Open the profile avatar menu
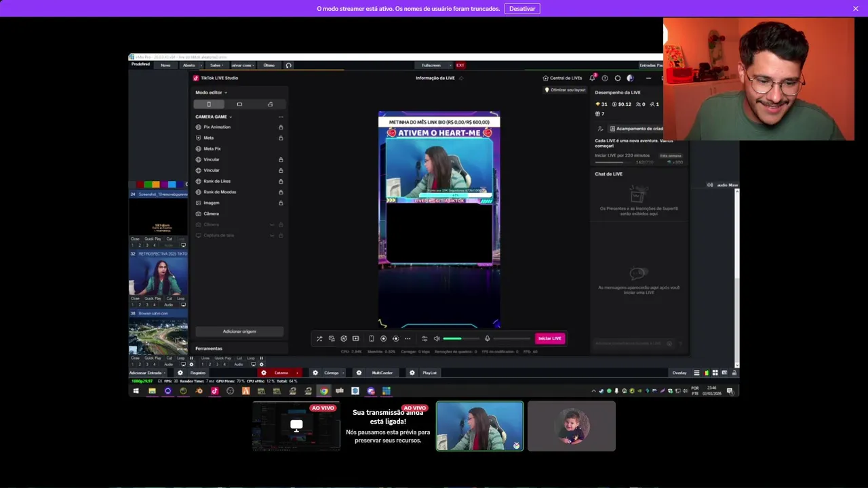 pos(630,78)
